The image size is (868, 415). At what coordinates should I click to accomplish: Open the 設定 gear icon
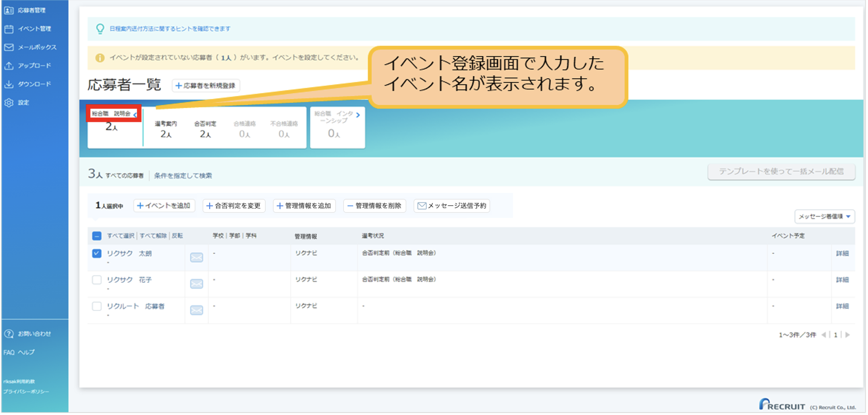[9, 103]
